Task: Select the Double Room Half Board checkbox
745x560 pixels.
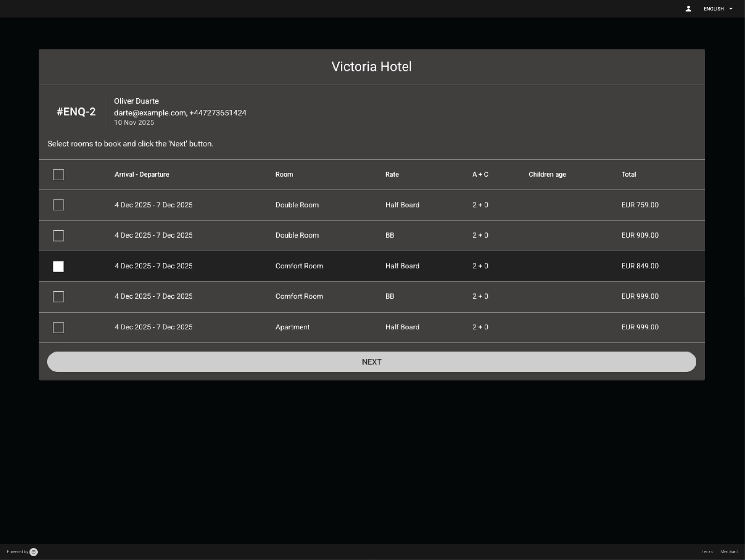Action: (58, 205)
